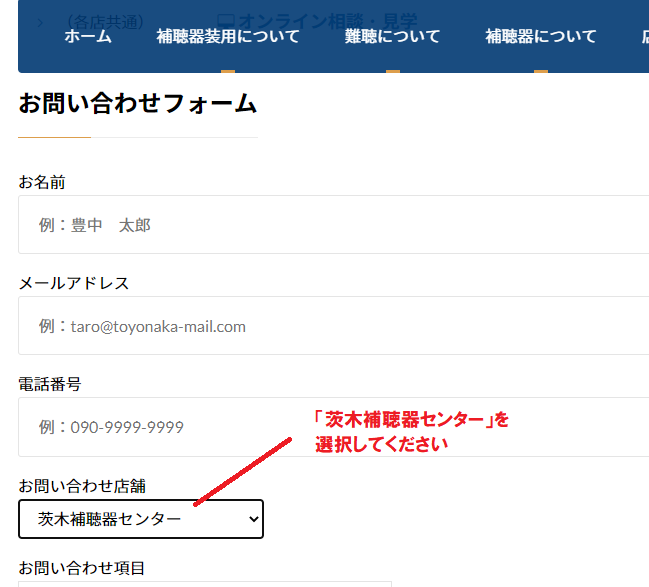Click the 電話番号 input field
The image size is (649, 587).
click(x=334, y=427)
